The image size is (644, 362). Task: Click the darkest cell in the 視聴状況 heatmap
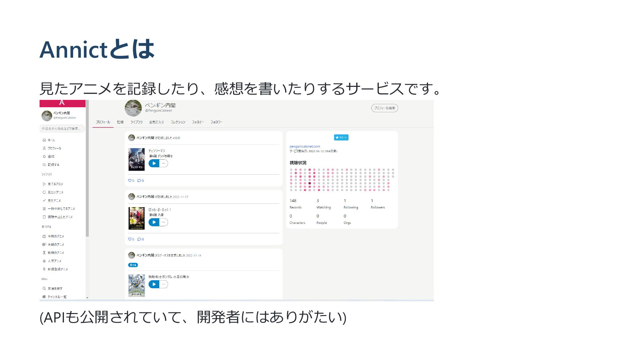click(x=310, y=183)
